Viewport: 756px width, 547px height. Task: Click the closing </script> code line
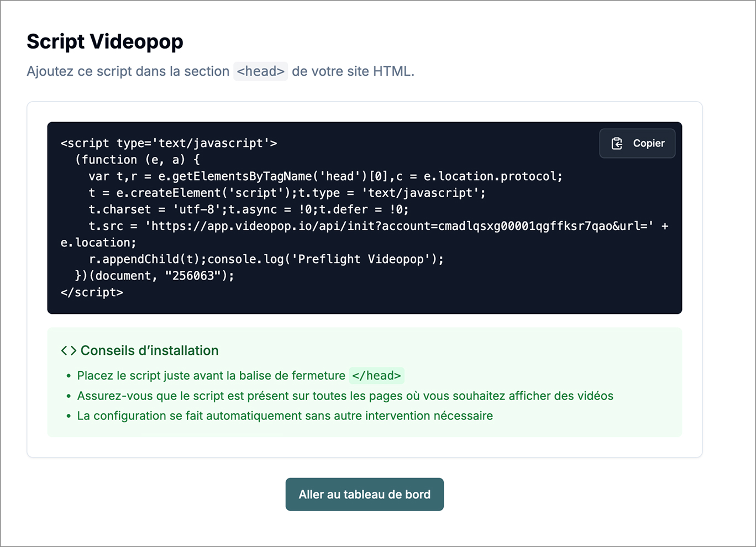[x=92, y=292]
